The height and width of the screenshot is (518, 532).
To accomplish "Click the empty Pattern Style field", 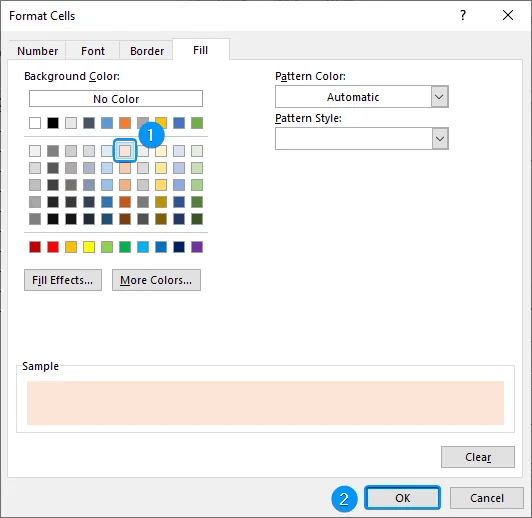I will coord(354,138).
